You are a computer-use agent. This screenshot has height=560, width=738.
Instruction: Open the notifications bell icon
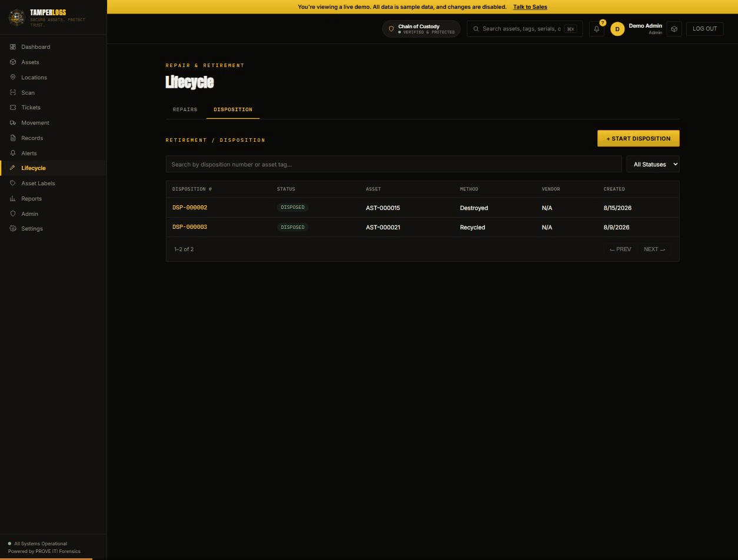point(596,29)
